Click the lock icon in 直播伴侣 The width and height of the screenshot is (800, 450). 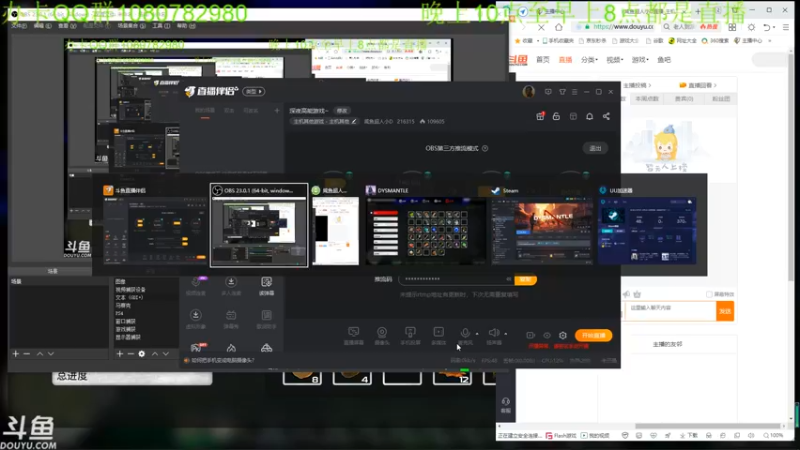coord(556,116)
